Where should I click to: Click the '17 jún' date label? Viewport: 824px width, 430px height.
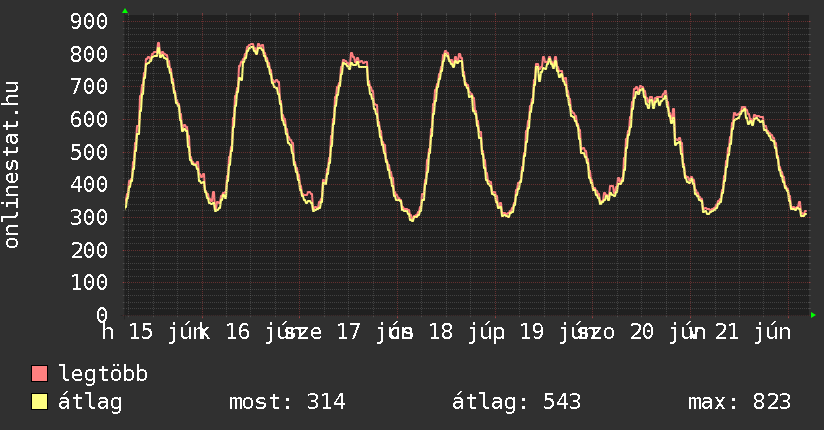pos(373,332)
